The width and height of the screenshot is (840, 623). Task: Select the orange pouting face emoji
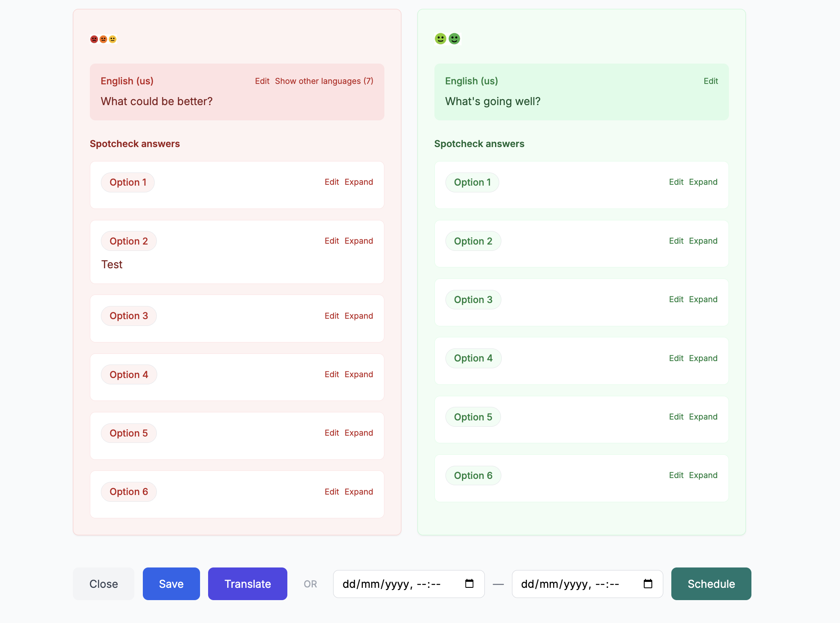point(103,39)
